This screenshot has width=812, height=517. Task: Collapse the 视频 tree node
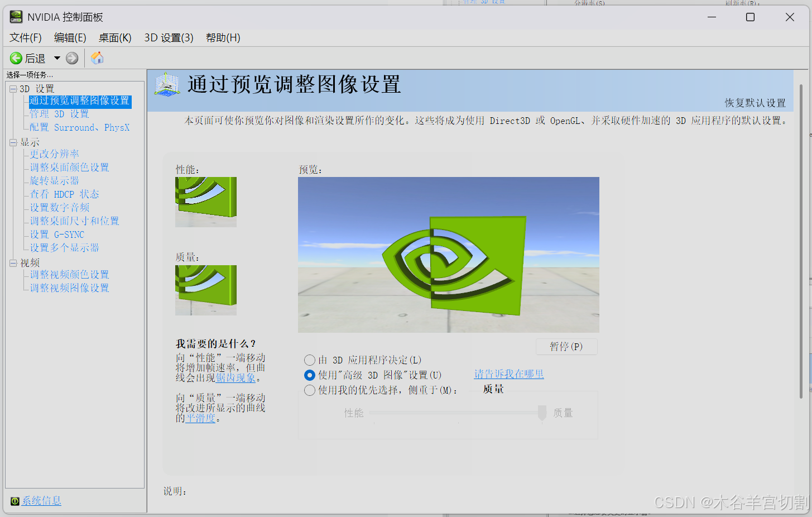(x=13, y=263)
